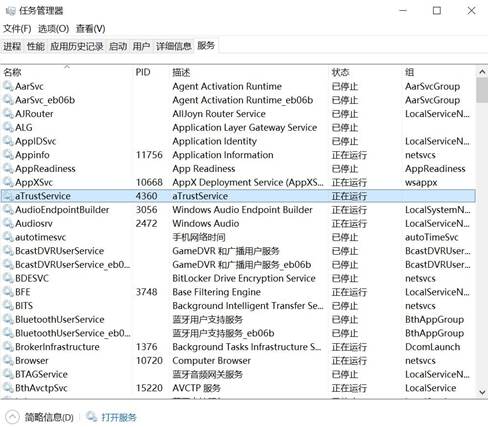Click the Browser service gear icon
This screenshot has height=427, width=488.
pyautogui.click(x=8, y=361)
